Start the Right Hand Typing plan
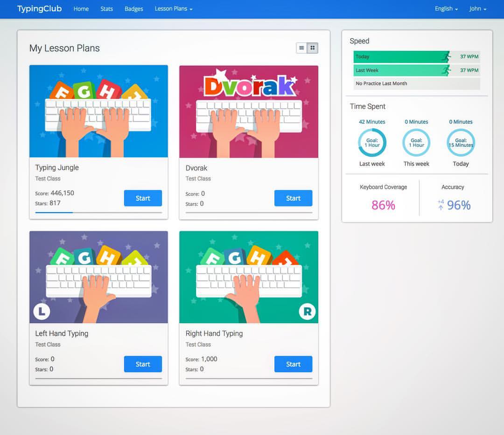Screen dimensions: 504x435 pos(293,364)
